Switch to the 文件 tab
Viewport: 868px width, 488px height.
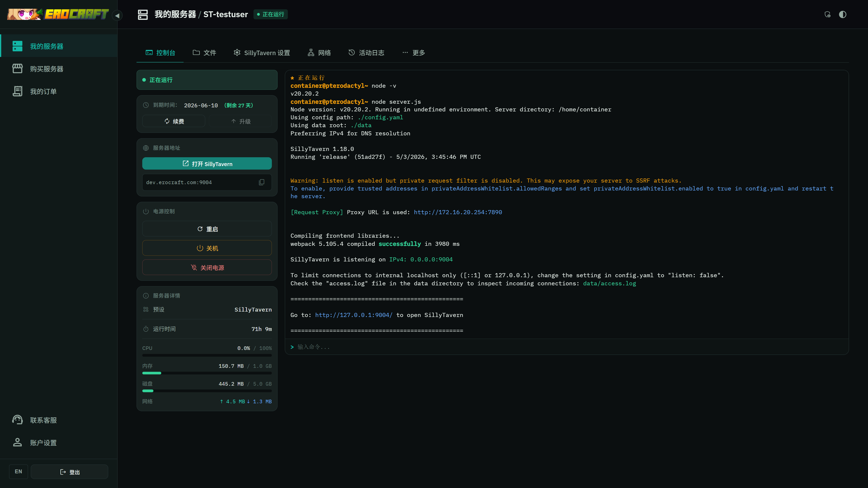(x=204, y=53)
